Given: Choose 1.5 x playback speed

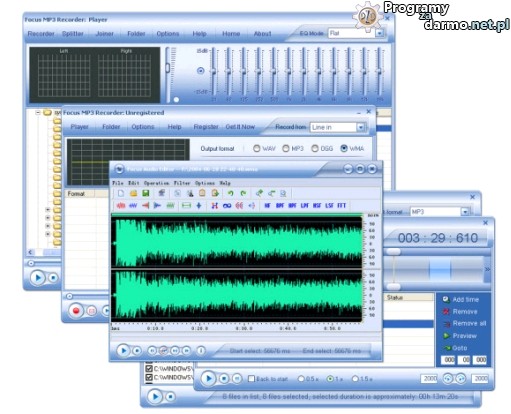Looking at the screenshot, I should (355, 379).
